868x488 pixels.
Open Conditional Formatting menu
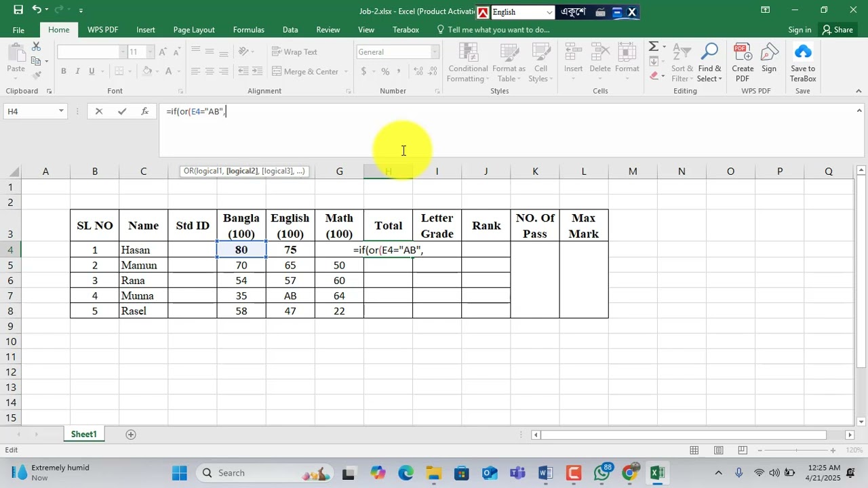(x=468, y=62)
